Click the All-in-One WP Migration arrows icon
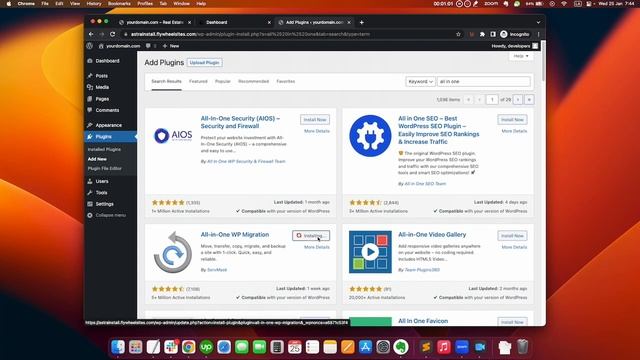The height and width of the screenshot is (360, 640). pyautogui.click(x=173, y=252)
